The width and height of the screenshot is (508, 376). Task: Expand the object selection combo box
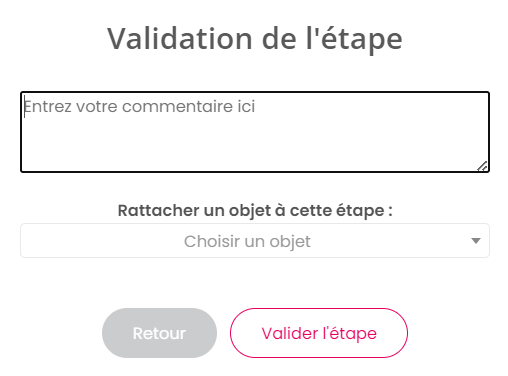coord(255,241)
